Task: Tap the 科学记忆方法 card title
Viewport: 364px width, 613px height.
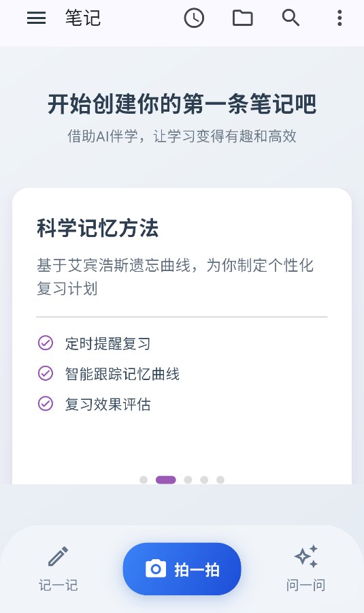Action: pyautogui.click(x=98, y=228)
